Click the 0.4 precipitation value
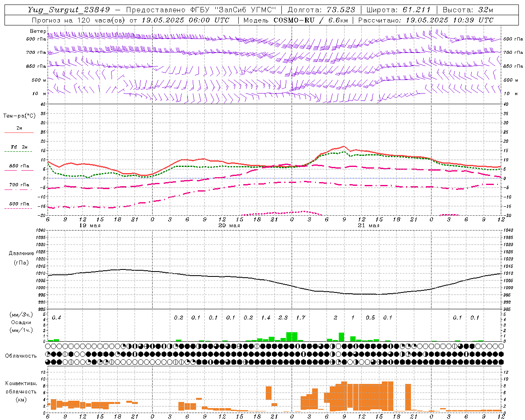 (x=56, y=317)
